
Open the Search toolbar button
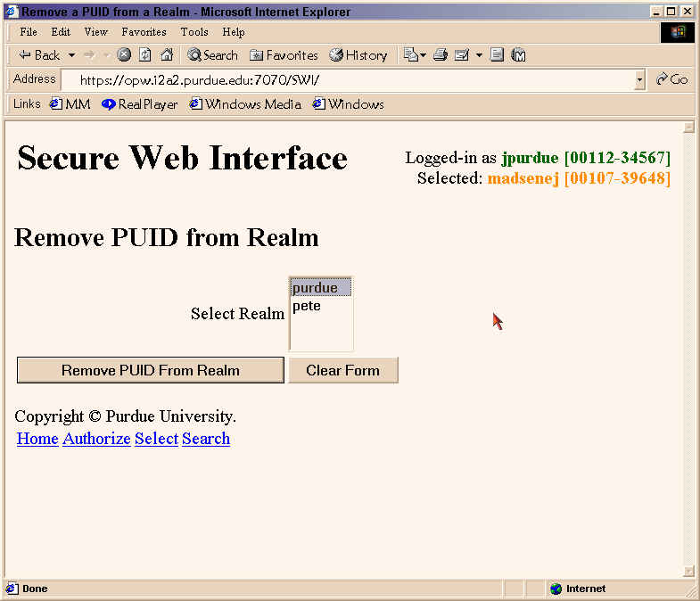(212, 55)
